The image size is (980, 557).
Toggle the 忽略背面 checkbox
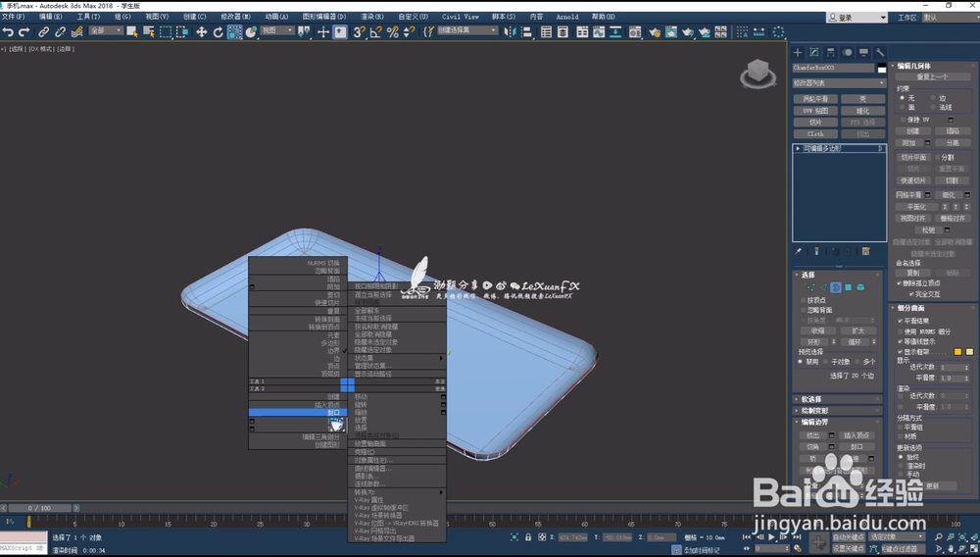[x=804, y=310]
